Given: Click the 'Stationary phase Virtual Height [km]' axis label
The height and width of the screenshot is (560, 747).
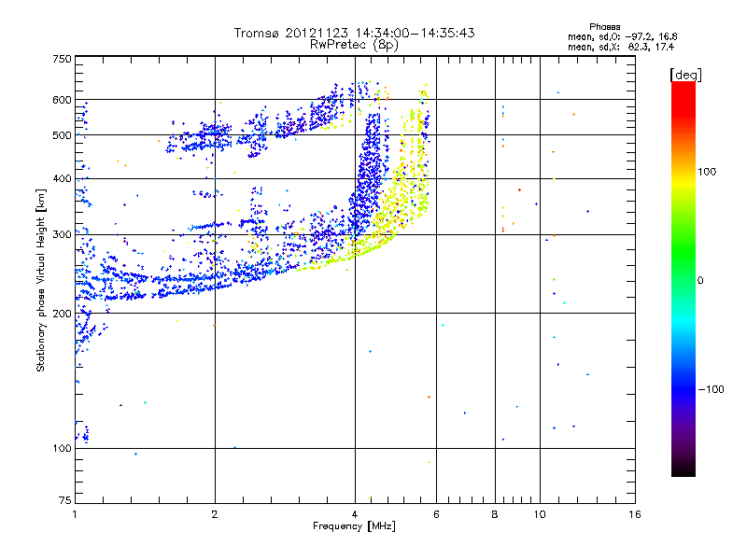Looking at the screenshot, I should pos(41,281).
